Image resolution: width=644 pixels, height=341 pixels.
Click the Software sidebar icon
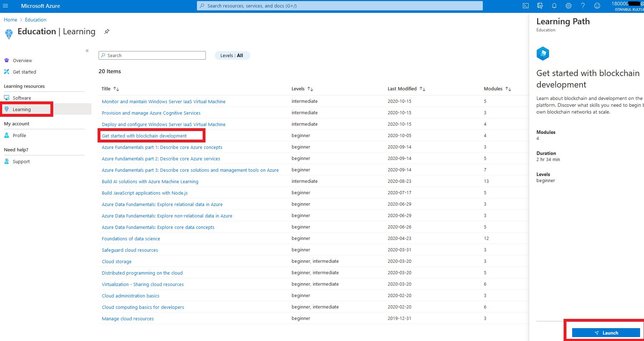tap(6, 97)
